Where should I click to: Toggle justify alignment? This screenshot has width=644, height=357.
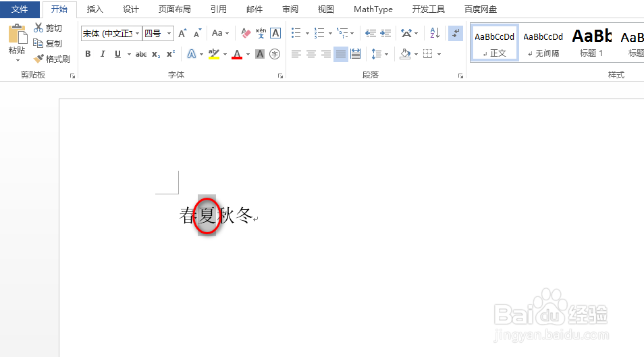click(x=341, y=54)
